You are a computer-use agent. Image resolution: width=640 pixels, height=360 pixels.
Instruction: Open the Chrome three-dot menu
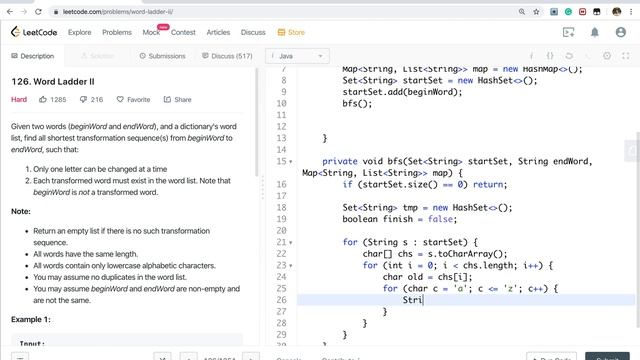[631, 12]
